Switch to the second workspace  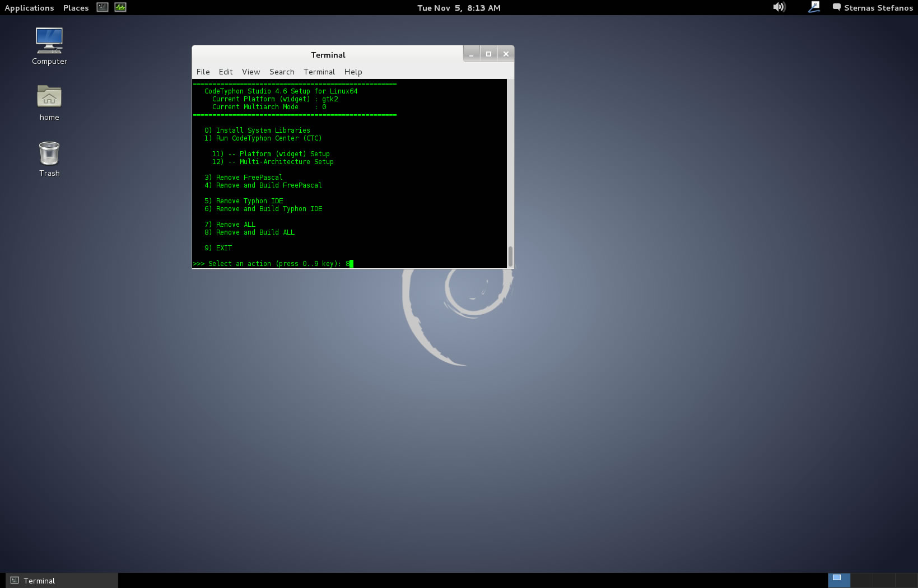[x=861, y=580]
